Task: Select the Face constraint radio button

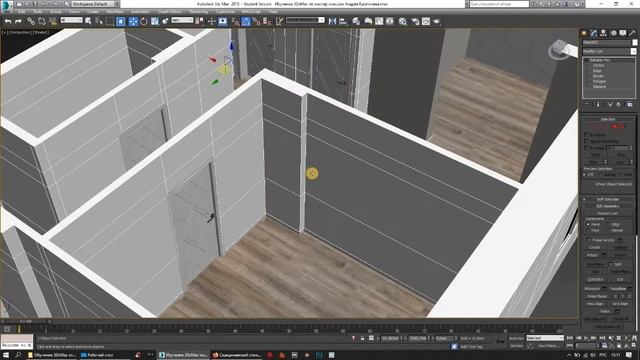Action: (588, 231)
